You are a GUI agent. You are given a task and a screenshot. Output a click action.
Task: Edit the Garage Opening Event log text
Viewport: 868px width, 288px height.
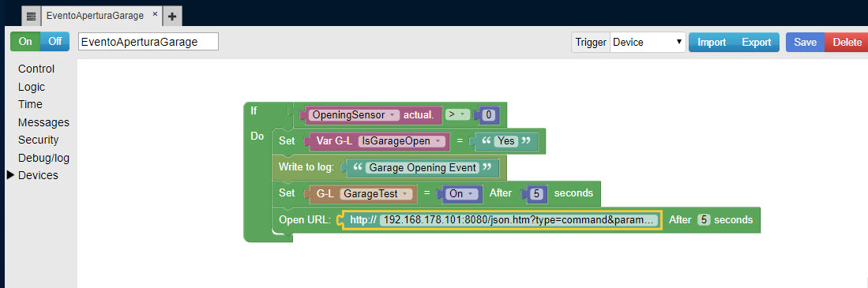(x=423, y=167)
